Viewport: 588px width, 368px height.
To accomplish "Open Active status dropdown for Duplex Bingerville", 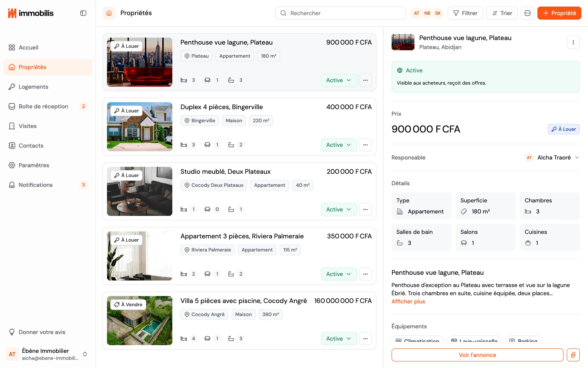I will (x=339, y=145).
